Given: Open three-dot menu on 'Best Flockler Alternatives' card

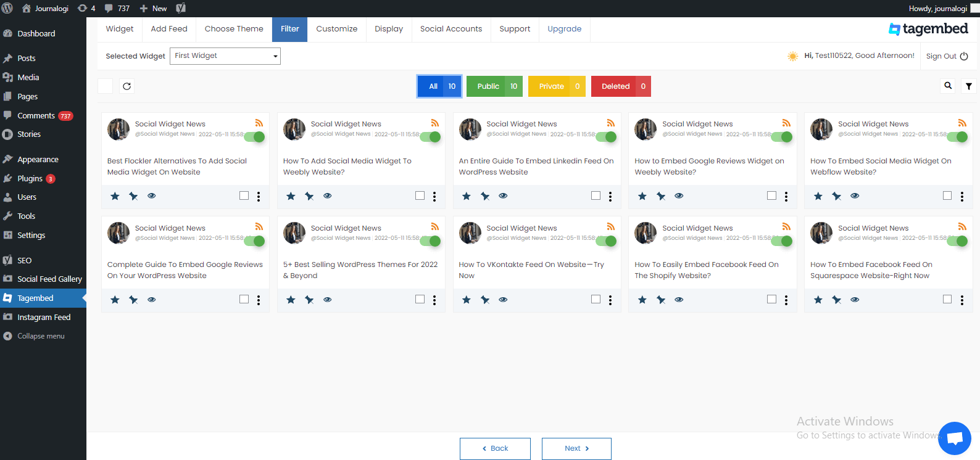Looking at the screenshot, I should coord(259,196).
